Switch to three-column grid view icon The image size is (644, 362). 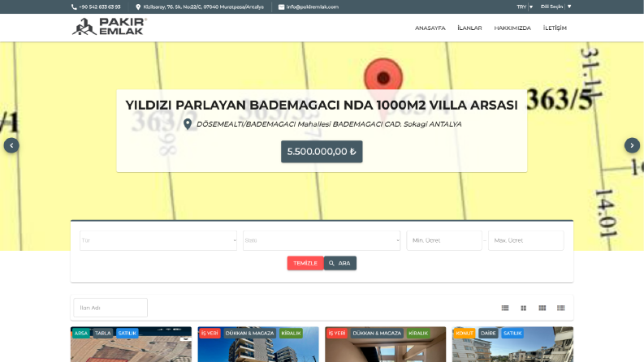[542, 308]
